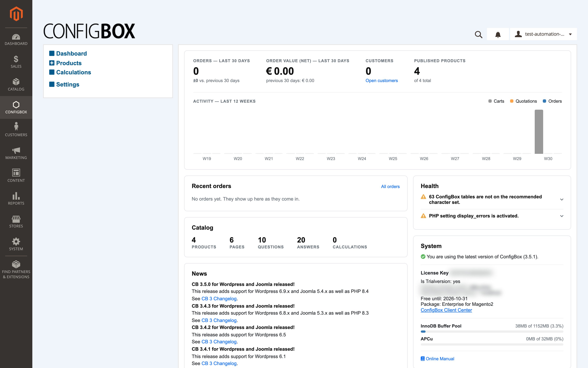The height and width of the screenshot is (368, 588).
Task: Open the Sales dollar icon
Action: (16, 59)
